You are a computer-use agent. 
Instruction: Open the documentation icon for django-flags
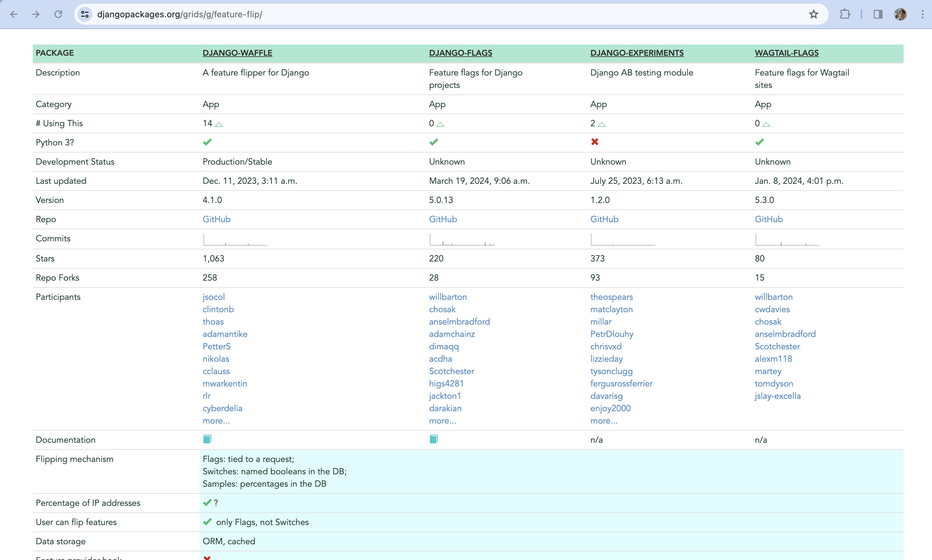point(433,439)
